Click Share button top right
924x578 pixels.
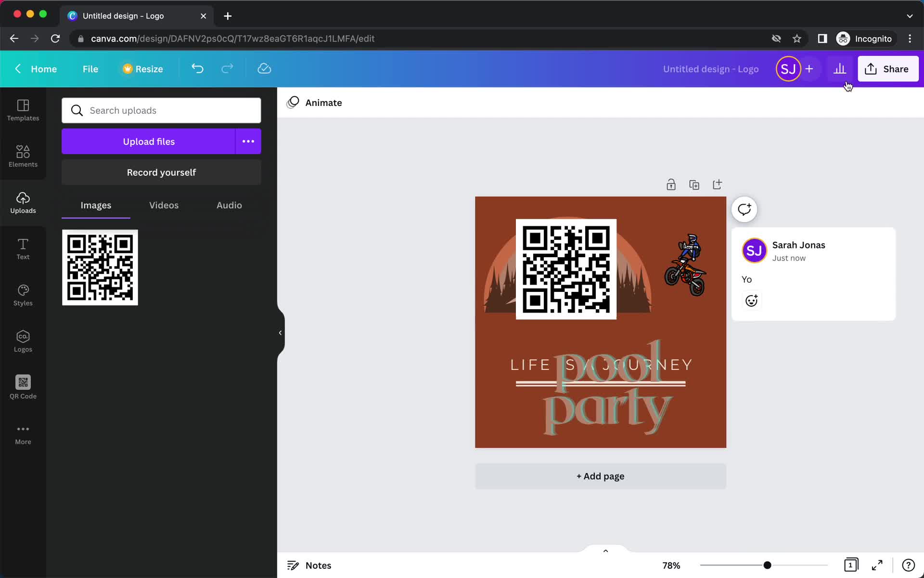tap(888, 68)
